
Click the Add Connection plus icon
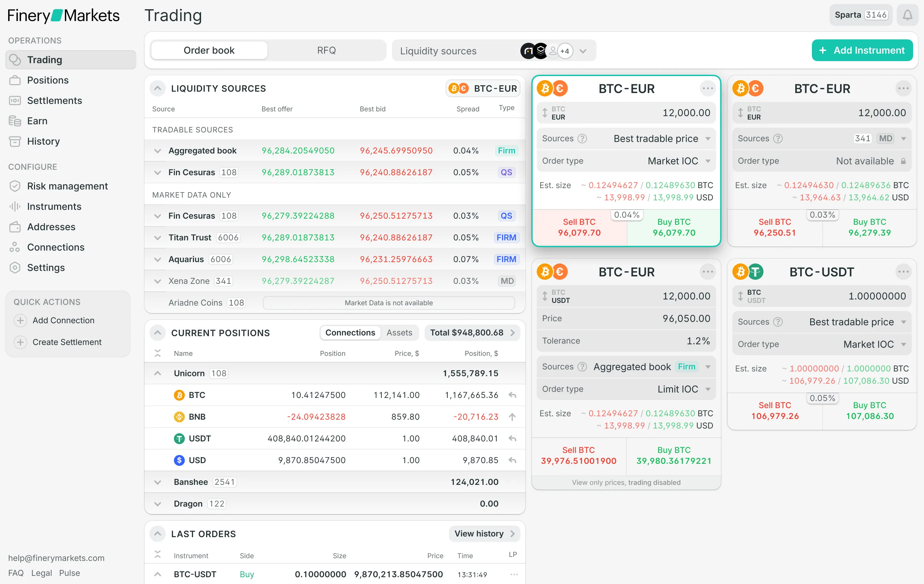tap(20, 320)
